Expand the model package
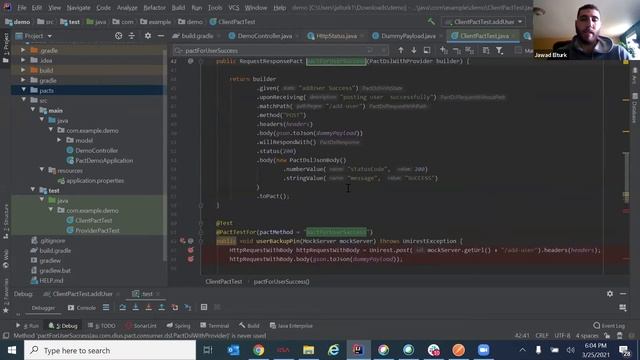This screenshot has width=640, height=360. (59, 140)
